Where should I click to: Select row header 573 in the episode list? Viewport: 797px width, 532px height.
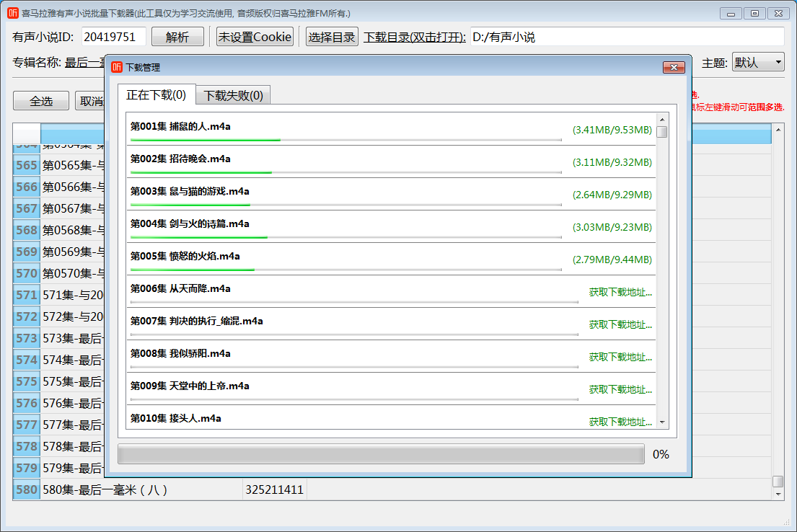point(27,338)
